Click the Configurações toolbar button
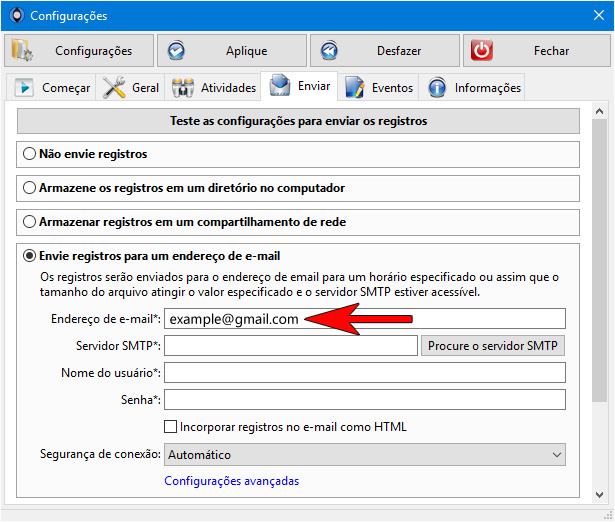615x522 pixels. point(79,51)
